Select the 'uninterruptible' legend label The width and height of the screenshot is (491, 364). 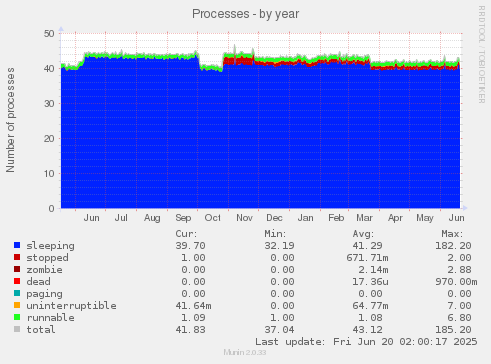click(x=71, y=306)
